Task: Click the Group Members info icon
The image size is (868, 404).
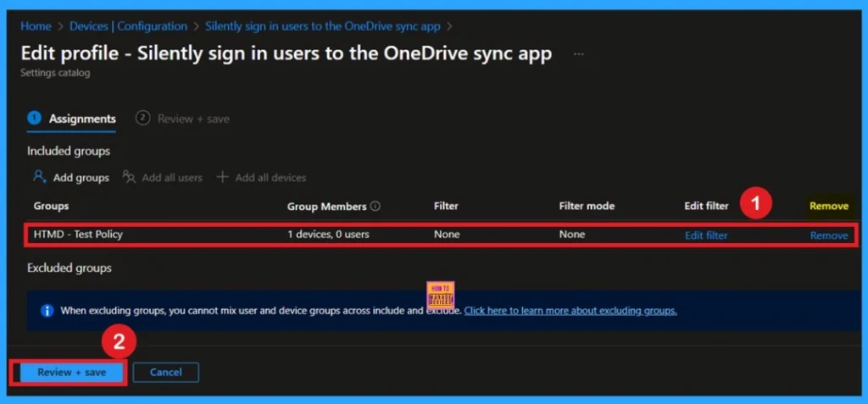Action: pos(376,206)
